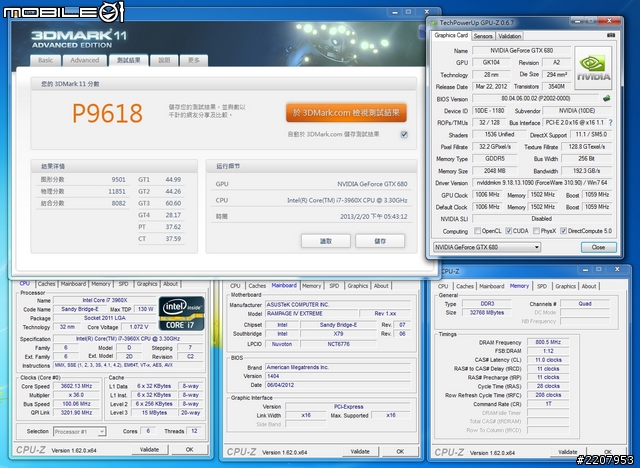Close GPU-Z with the Close button
This screenshot has width=640, height=468.
(598, 247)
